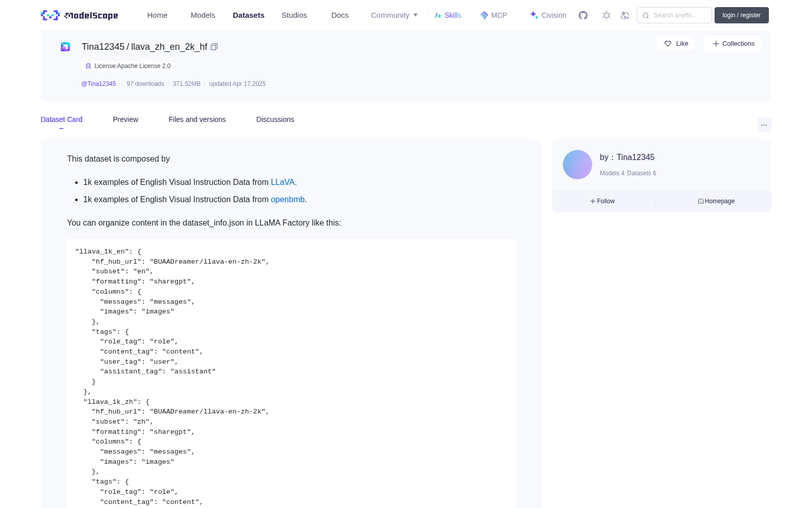Click the MCP link in navbar
The height and width of the screenshot is (508, 812).
tap(494, 15)
